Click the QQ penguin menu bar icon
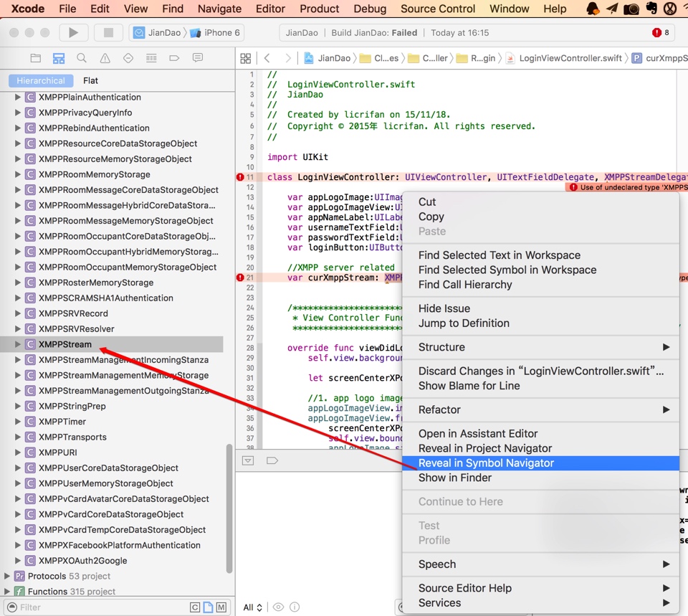This screenshot has height=616, width=688. (x=593, y=9)
